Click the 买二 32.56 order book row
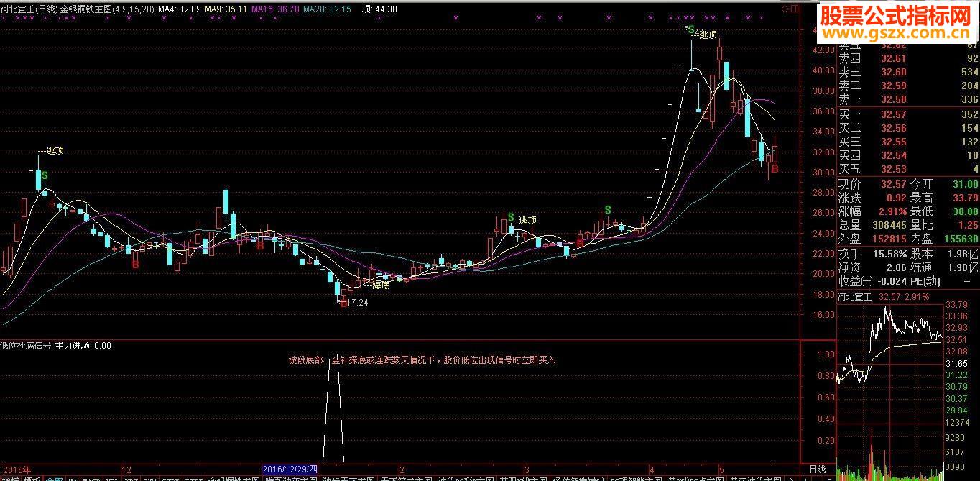980x481 pixels. click(908, 128)
